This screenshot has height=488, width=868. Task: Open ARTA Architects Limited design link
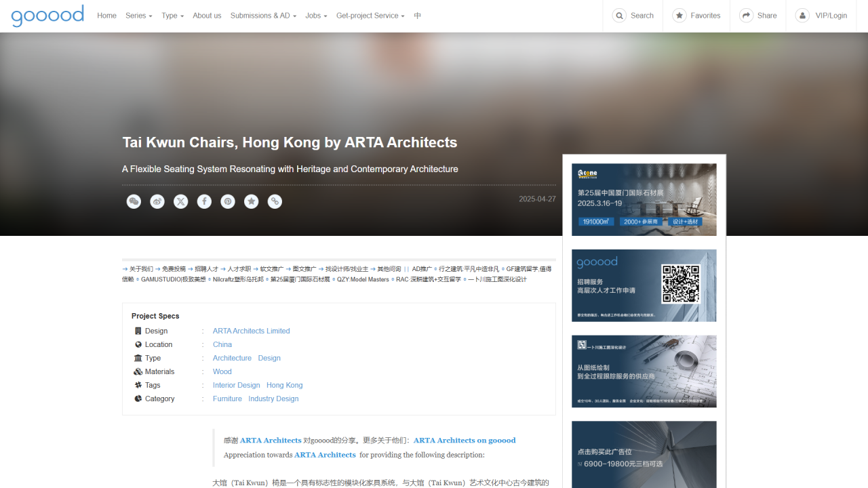pyautogui.click(x=251, y=331)
